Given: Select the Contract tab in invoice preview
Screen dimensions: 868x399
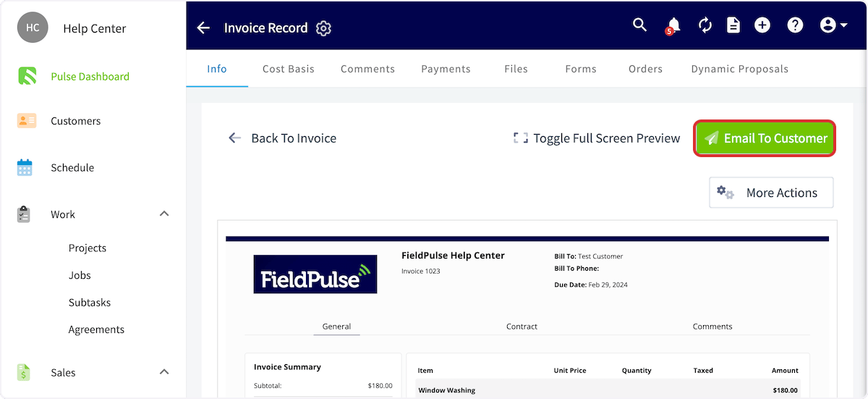Looking at the screenshot, I should click(x=522, y=327).
